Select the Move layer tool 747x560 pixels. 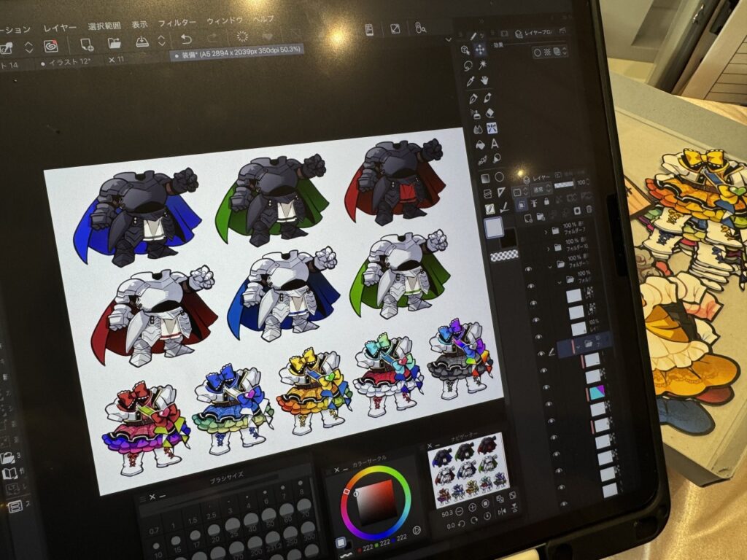[x=481, y=50]
